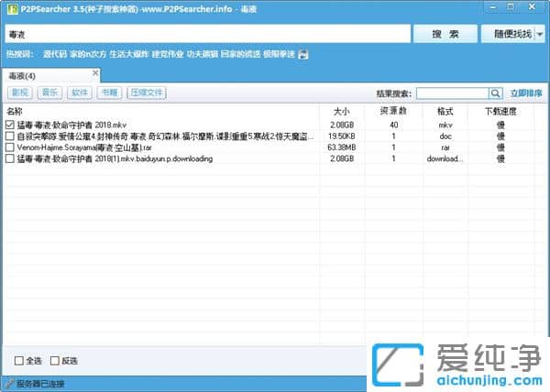This screenshot has height=392, width=550.
Task: Search hot word 生活大爆炸
Action: [129, 54]
